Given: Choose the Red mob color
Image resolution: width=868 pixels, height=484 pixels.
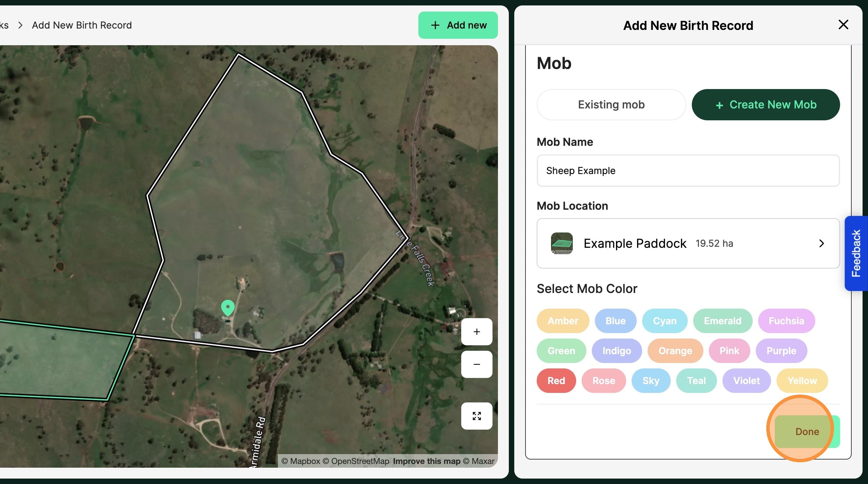Looking at the screenshot, I should 556,381.
